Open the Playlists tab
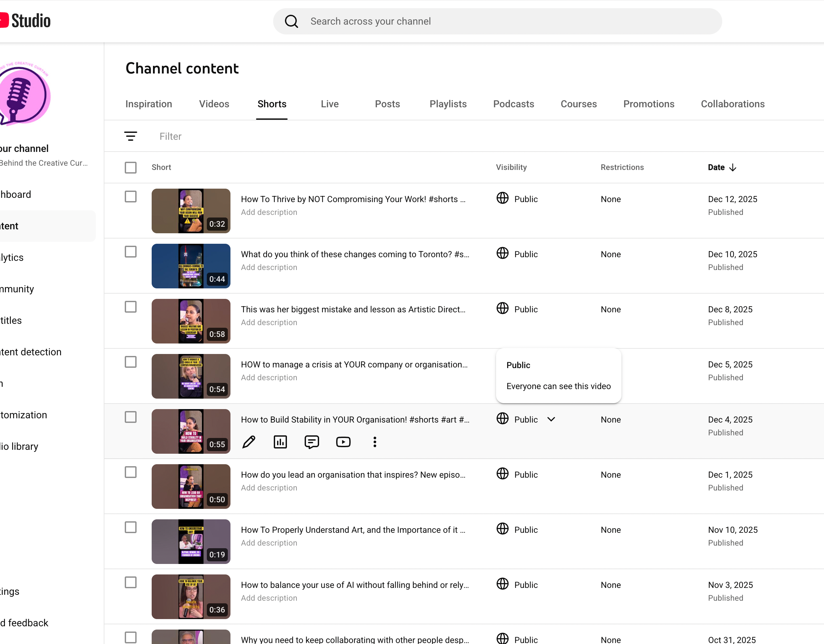824x644 pixels. coord(448,104)
